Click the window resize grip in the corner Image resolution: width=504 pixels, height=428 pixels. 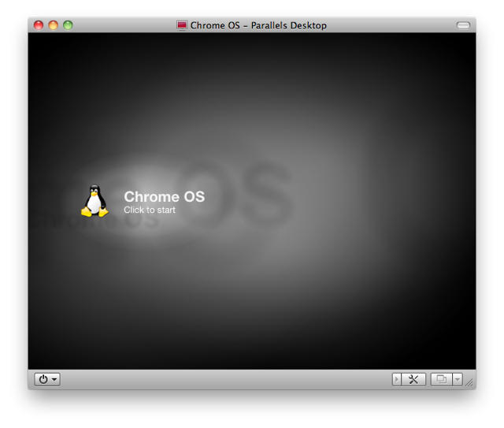click(x=469, y=382)
